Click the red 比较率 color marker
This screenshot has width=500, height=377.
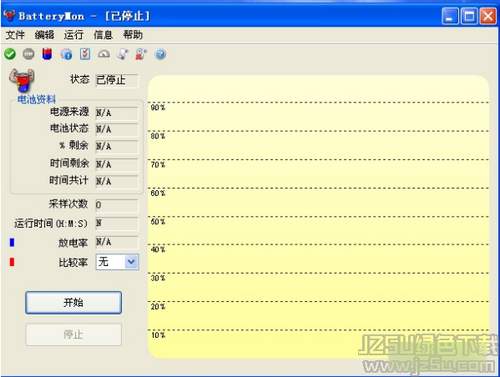(x=12, y=262)
